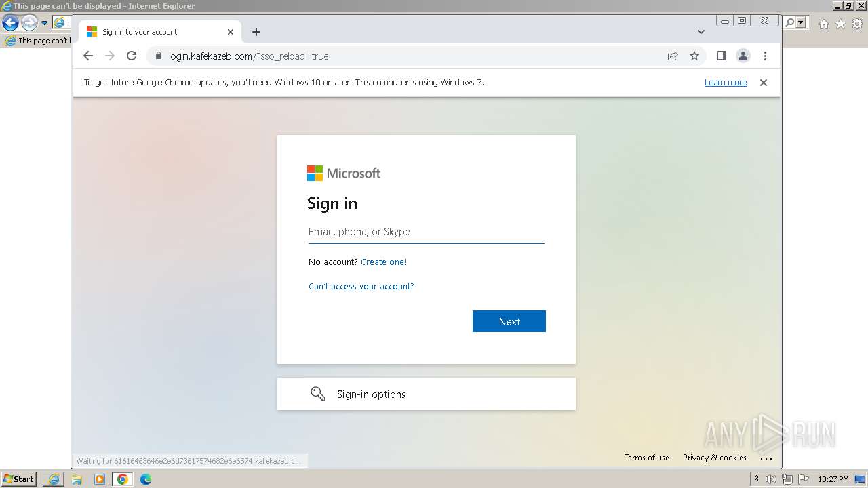Open Chrome three-dot menu
The image size is (868, 488).
765,56
